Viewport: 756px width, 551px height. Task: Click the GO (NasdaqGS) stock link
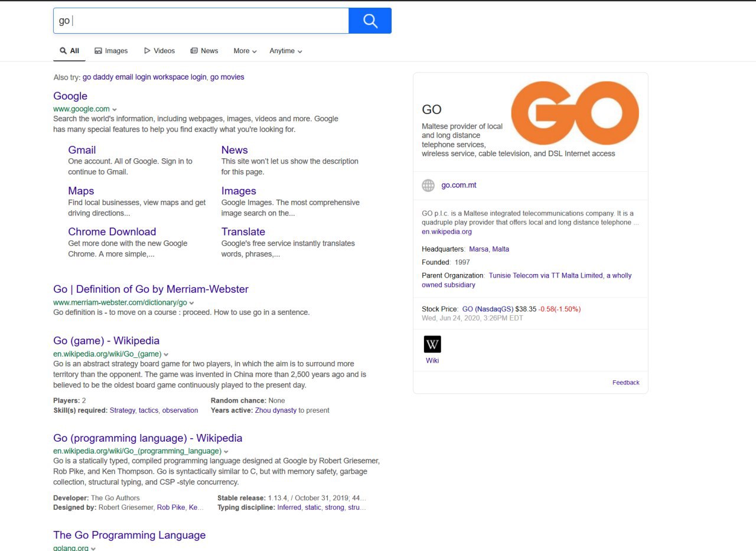click(488, 309)
